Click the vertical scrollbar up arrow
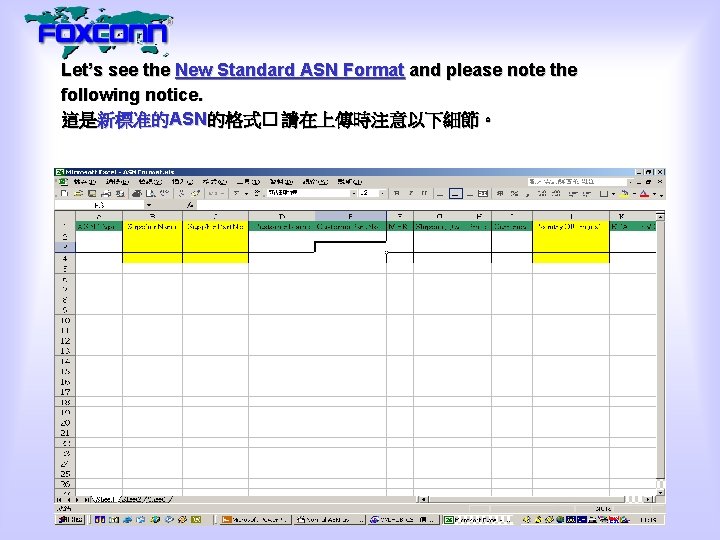Image resolution: width=720 pixels, height=540 pixels. tap(660, 216)
